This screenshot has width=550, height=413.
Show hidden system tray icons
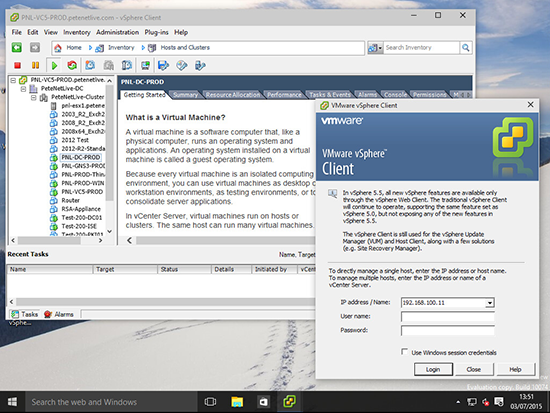(x=458, y=402)
